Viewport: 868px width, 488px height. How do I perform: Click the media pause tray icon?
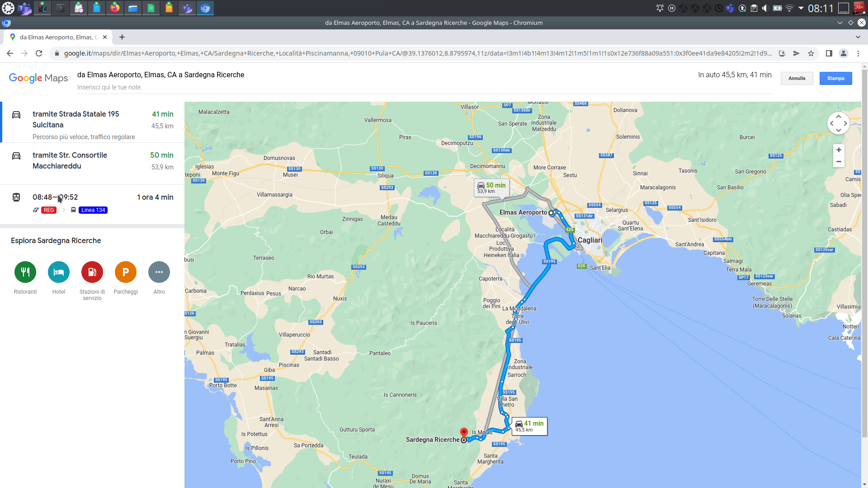[672, 8]
